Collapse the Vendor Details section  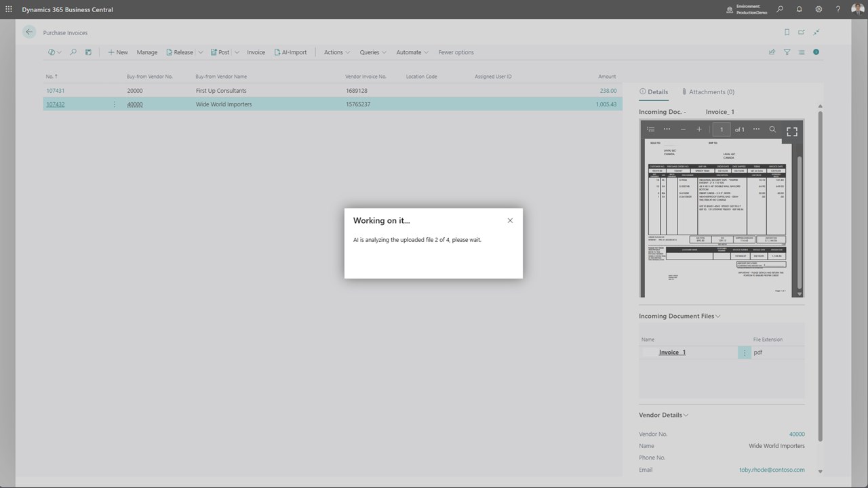tap(663, 415)
